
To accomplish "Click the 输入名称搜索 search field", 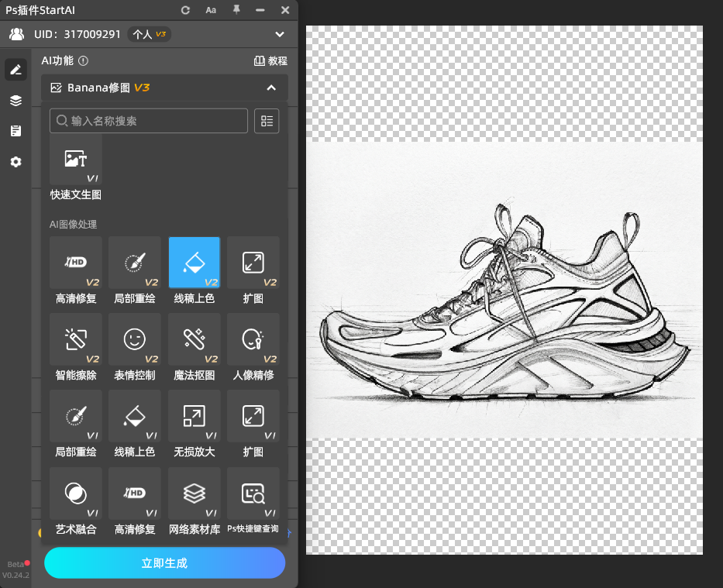I will pyautogui.click(x=149, y=121).
